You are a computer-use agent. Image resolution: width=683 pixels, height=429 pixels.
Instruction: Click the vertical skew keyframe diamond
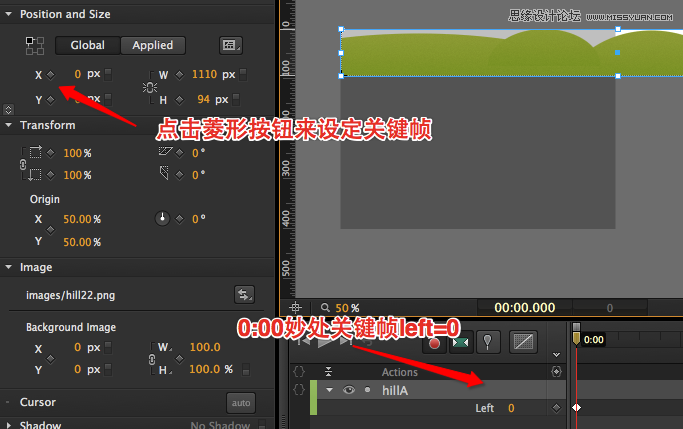tap(179, 175)
